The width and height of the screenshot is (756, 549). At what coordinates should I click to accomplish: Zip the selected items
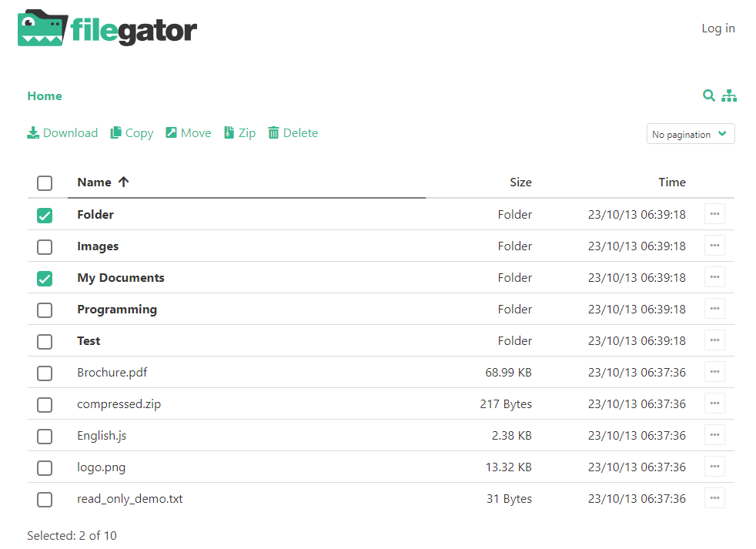pos(239,133)
